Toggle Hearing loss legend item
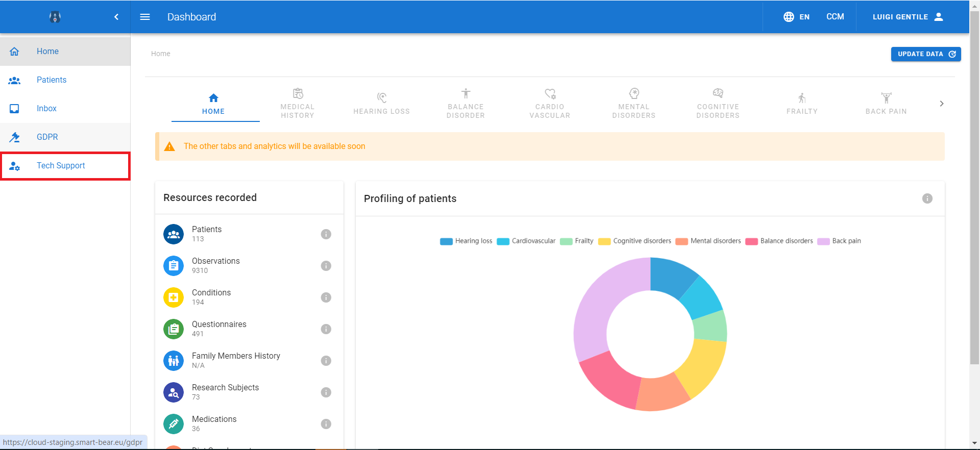This screenshot has height=450, width=980. click(x=466, y=241)
